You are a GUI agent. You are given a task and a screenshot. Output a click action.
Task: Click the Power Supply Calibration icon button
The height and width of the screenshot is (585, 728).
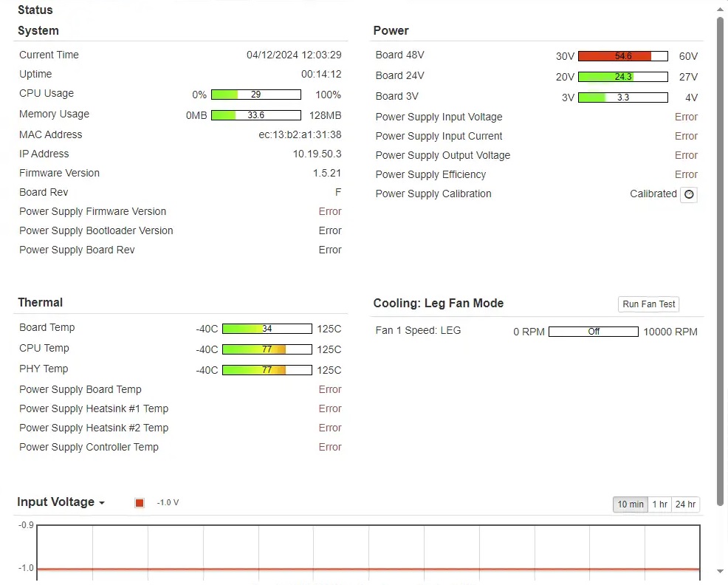[x=688, y=194]
